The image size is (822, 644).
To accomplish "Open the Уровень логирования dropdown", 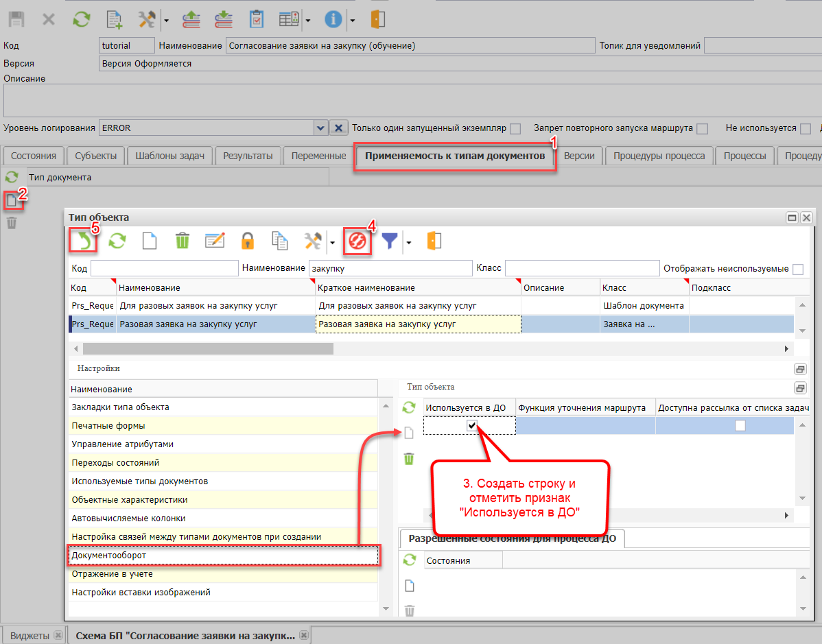I will click(320, 128).
